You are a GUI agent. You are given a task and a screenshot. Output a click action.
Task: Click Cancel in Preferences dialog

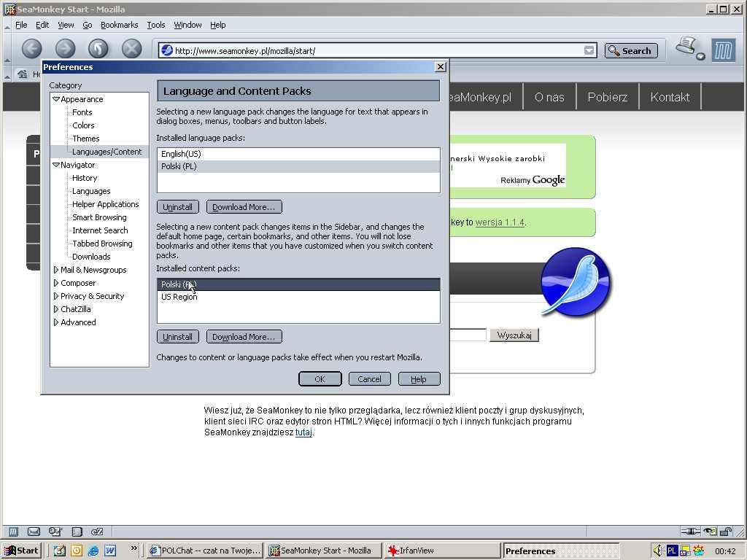pyautogui.click(x=370, y=379)
